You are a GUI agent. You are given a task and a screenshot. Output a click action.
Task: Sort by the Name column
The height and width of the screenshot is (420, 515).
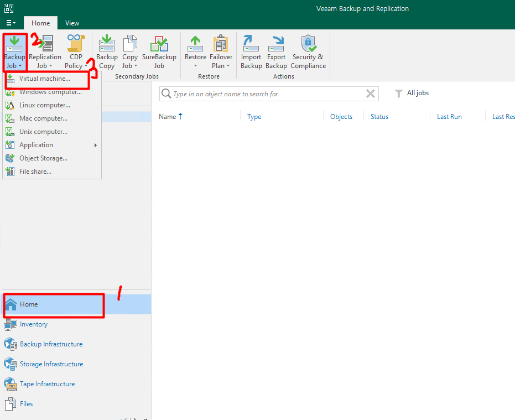tap(170, 117)
